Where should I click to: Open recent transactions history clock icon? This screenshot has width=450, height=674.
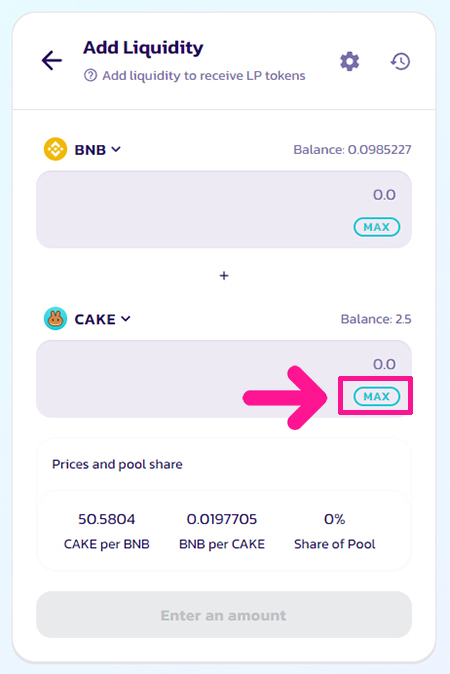click(x=400, y=61)
